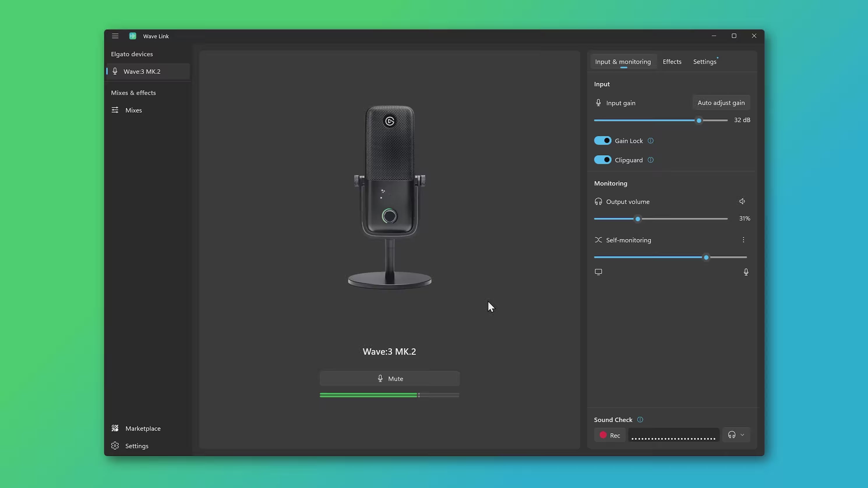
Task: Open the Marketplace
Action: (x=148, y=428)
